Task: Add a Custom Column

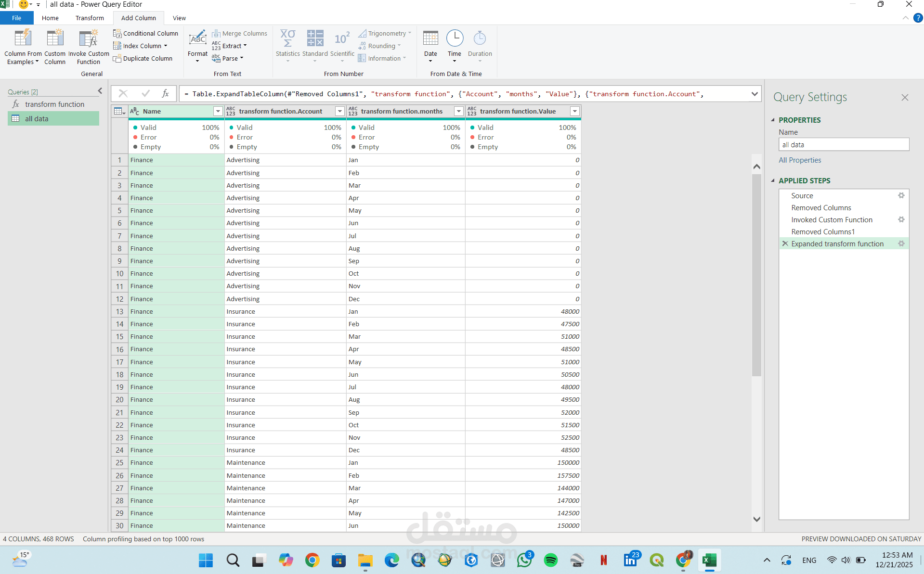Action: point(55,47)
